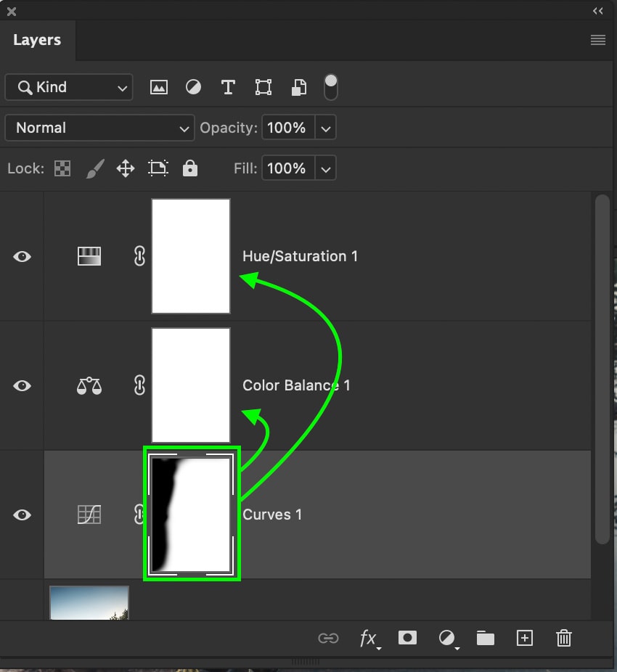
Task: Open the Layers panel menu
Action: coord(597,41)
